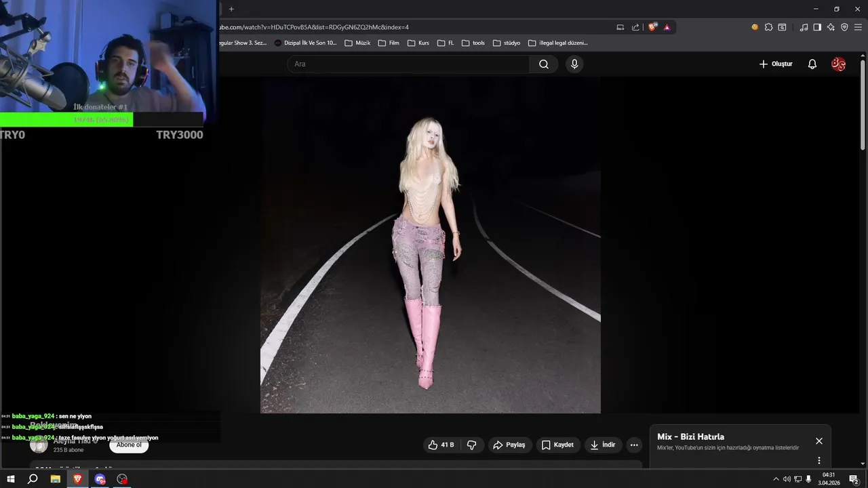The image size is (868, 488).
Task: Click the tab-search icon beside extensions
Action: (782, 27)
